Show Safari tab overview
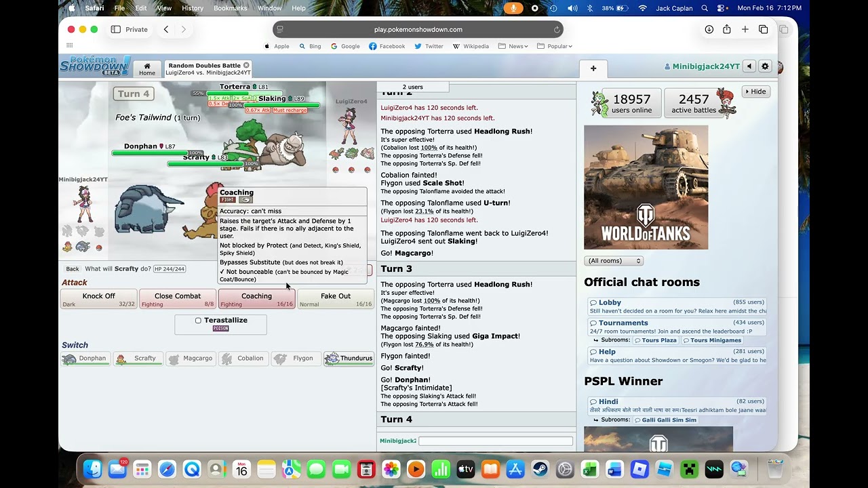Viewport: 868px width, 488px height. tap(763, 29)
